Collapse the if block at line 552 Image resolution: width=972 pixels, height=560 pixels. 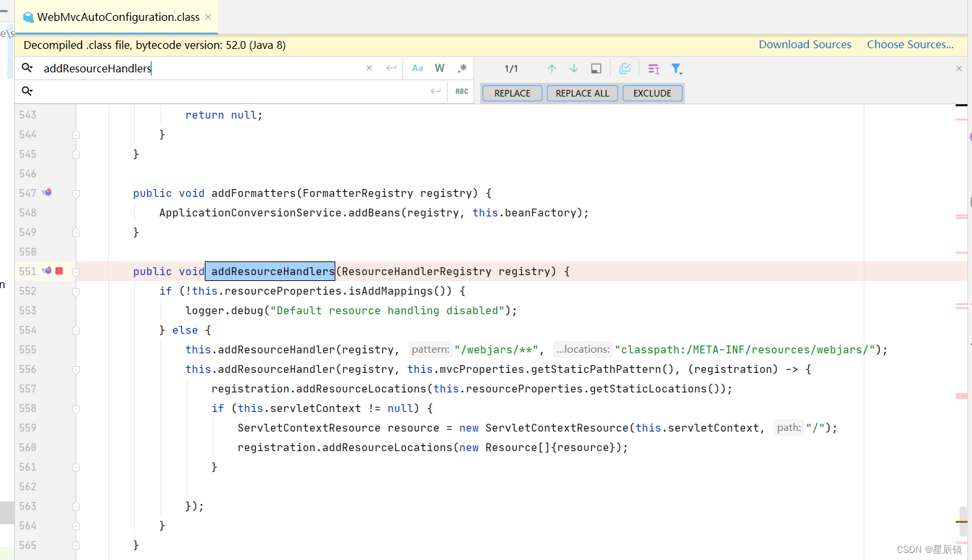pos(76,291)
